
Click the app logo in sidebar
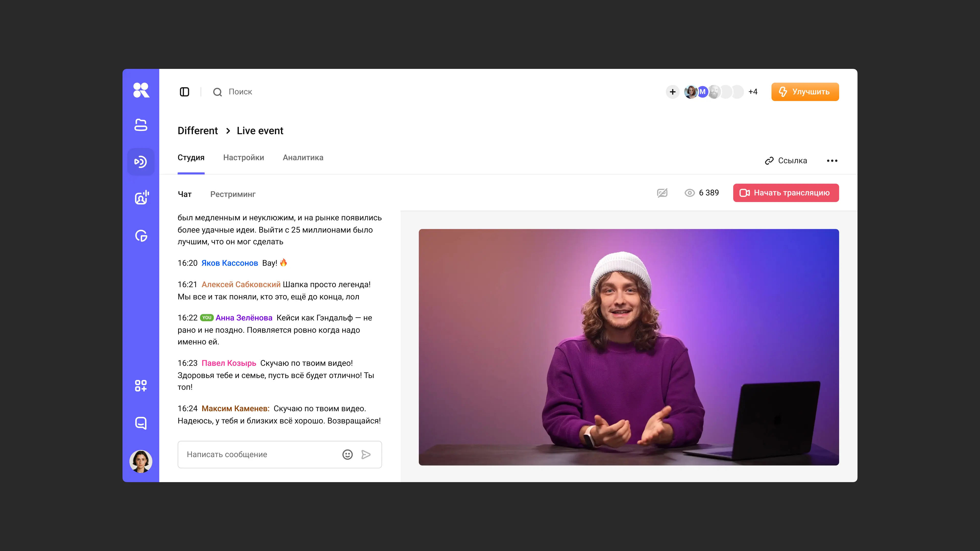(141, 91)
